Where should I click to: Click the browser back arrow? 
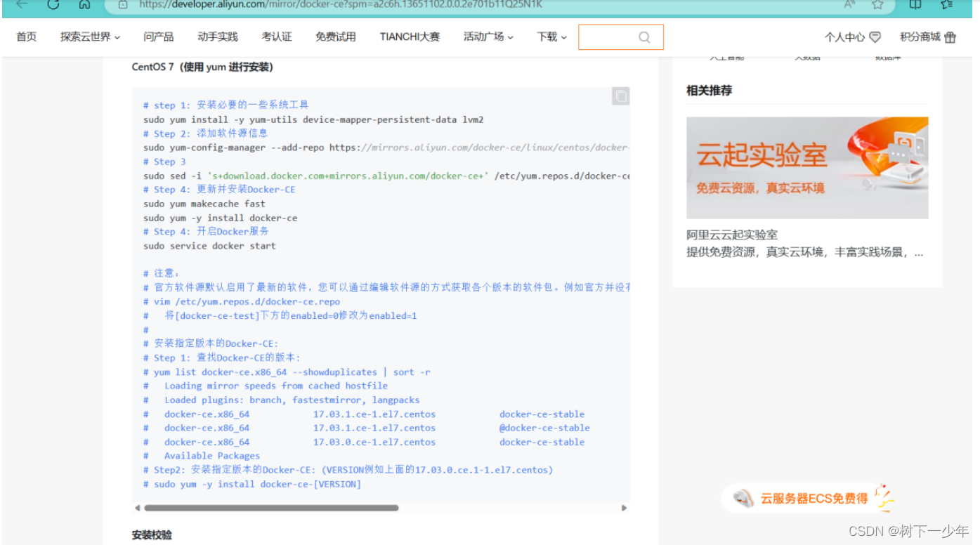pos(22,4)
